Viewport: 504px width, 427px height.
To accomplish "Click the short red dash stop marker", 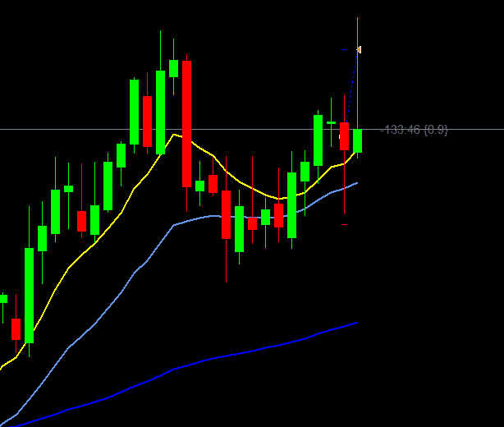I will [344, 224].
